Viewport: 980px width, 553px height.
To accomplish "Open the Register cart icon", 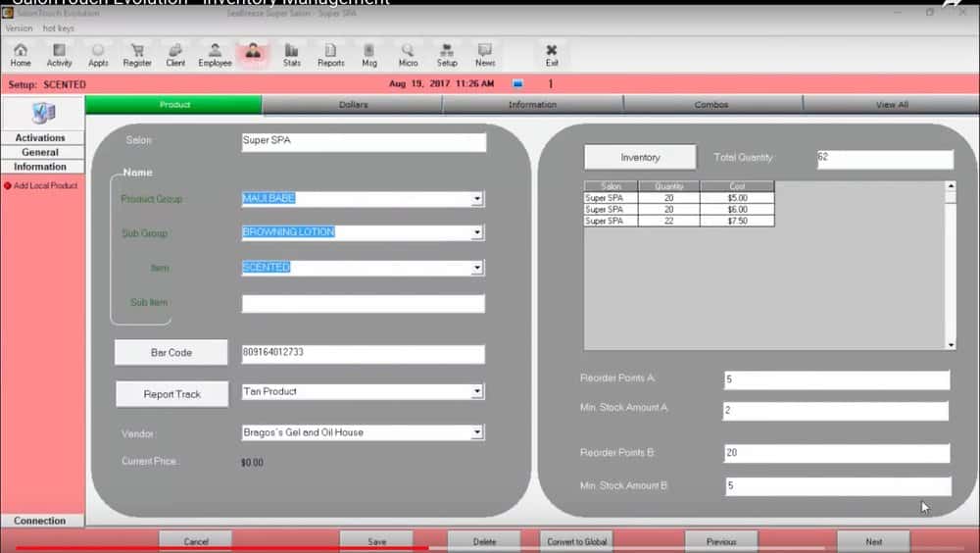I will pos(137,55).
